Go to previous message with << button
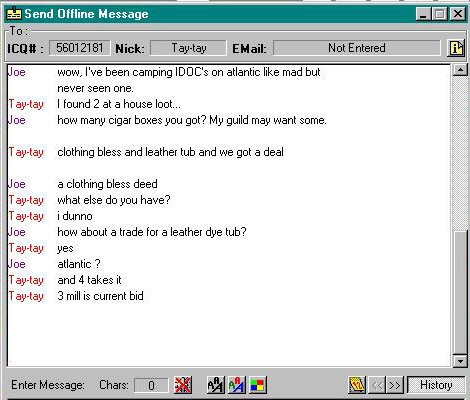The height and width of the screenshot is (400, 470). 377,385
